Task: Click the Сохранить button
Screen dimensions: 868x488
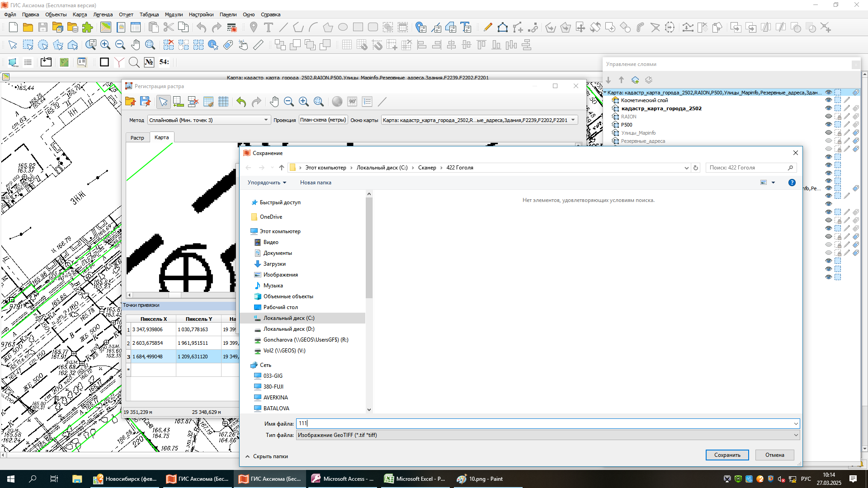Action: click(x=727, y=455)
